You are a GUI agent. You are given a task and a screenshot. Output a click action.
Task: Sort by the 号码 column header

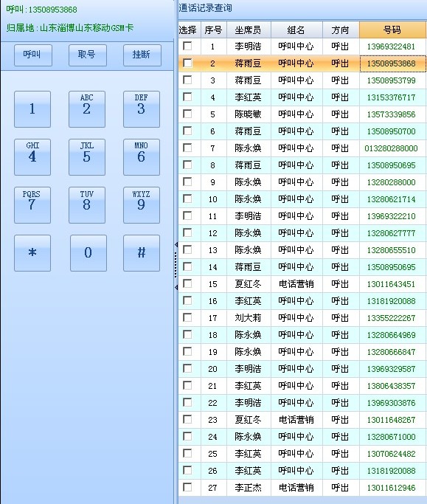tap(392, 30)
